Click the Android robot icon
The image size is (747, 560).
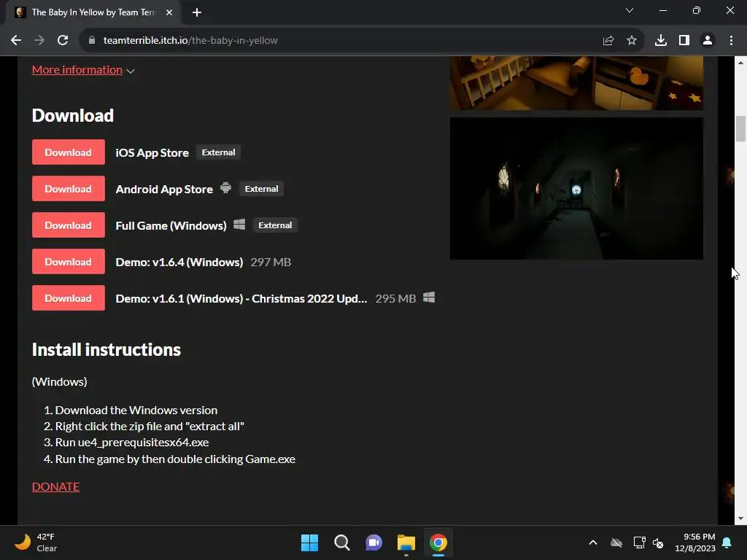pyautogui.click(x=226, y=188)
